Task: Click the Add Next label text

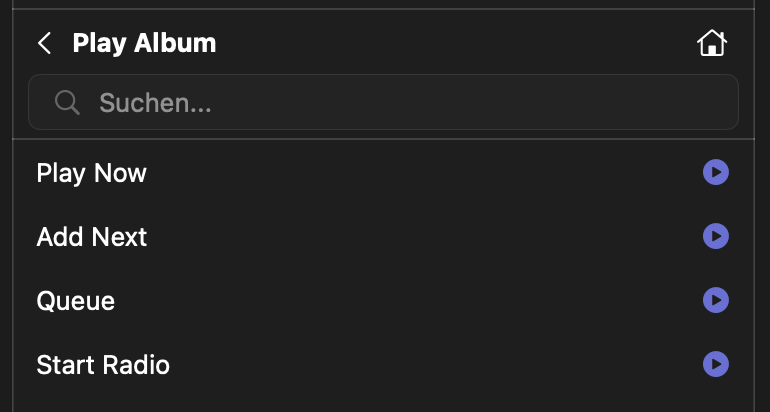Action: pyautogui.click(x=91, y=237)
